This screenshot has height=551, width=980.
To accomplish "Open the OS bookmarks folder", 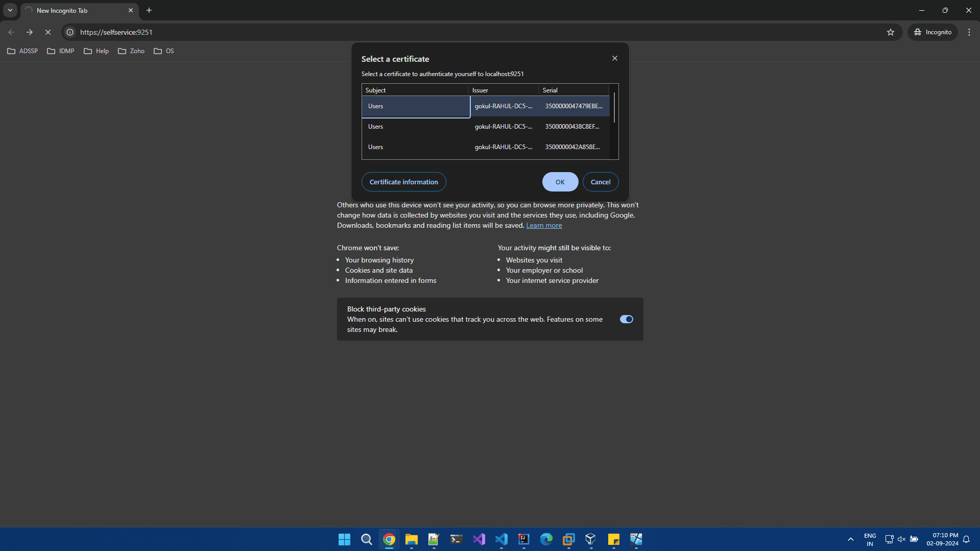I will tap(164, 51).
